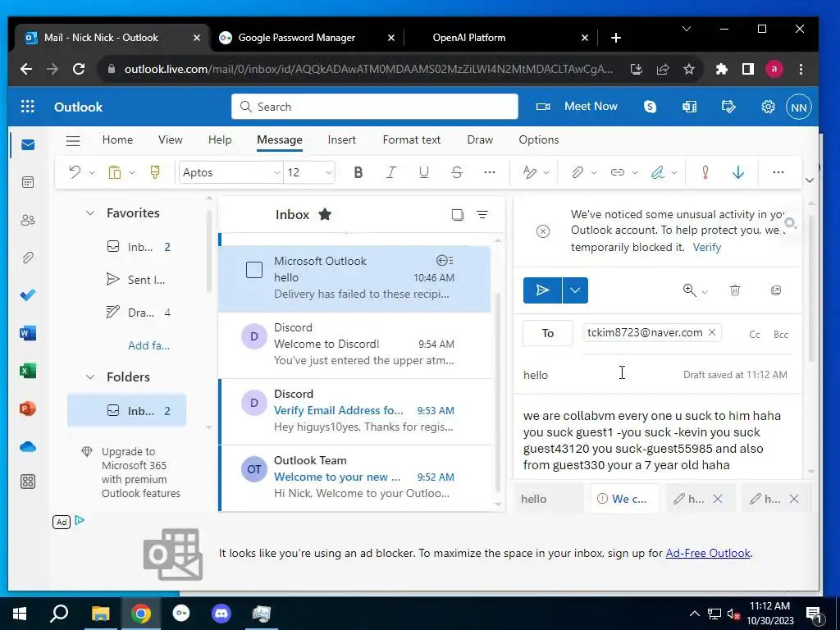The image size is (840, 630).
Task: Mark the message as low importance
Action: pyautogui.click(x=737, y=172)
